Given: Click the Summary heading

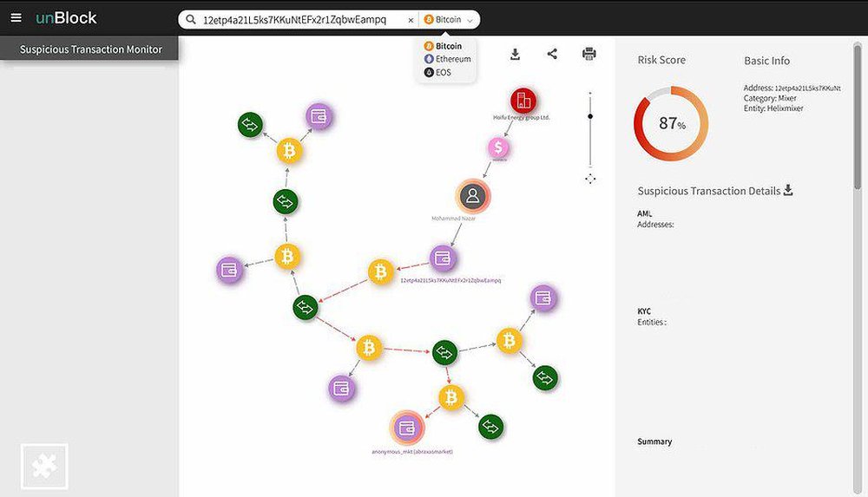Looking at the screenshot, I should [x=654, y=441].
